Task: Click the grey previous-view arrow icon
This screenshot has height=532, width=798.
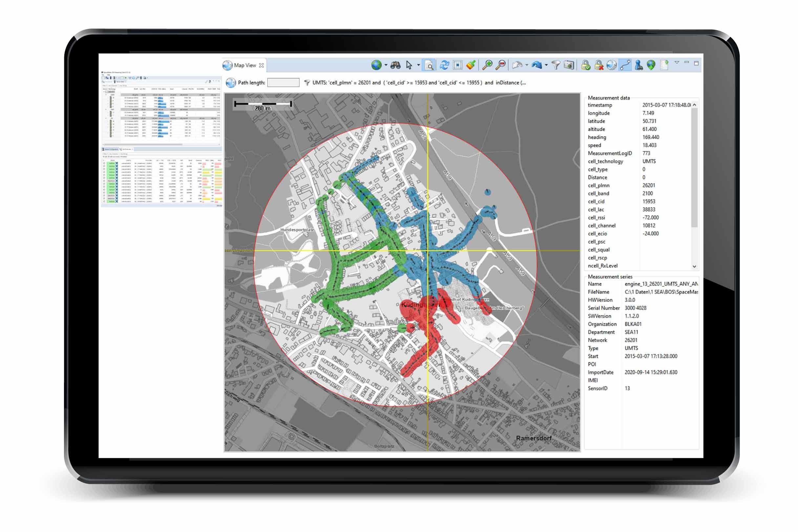Action: pyautogui.click(x=517, y=65)
